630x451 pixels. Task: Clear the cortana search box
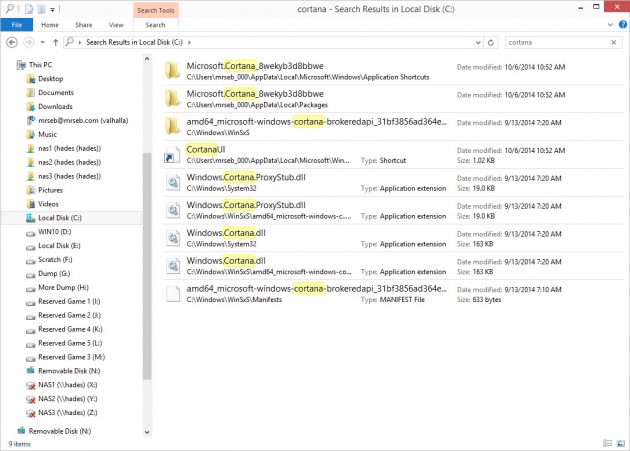(x=614, y=42)
